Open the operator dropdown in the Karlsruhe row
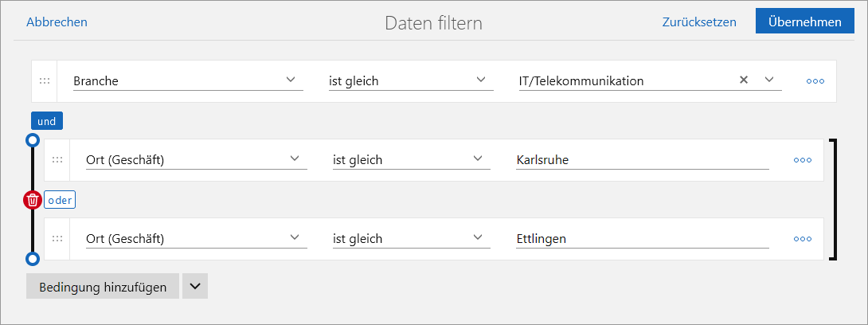This screenshot has height=325, width=868. tap(409, 160)
